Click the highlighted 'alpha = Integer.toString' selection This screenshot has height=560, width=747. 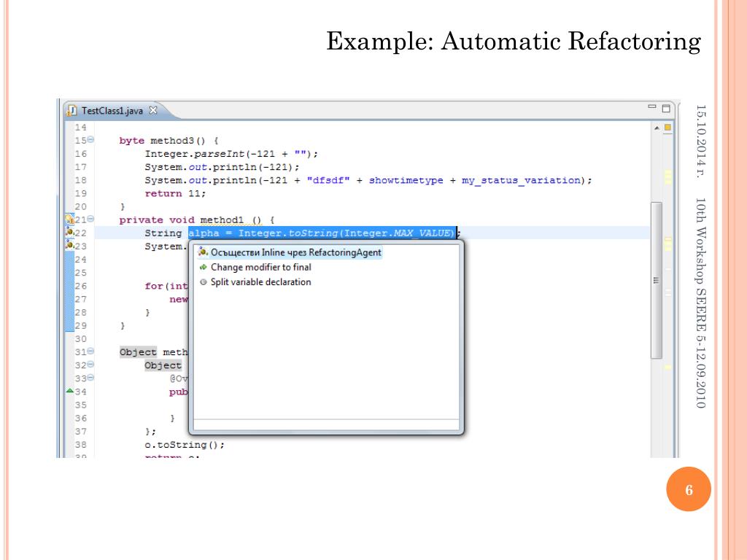[x=322, y=233]
